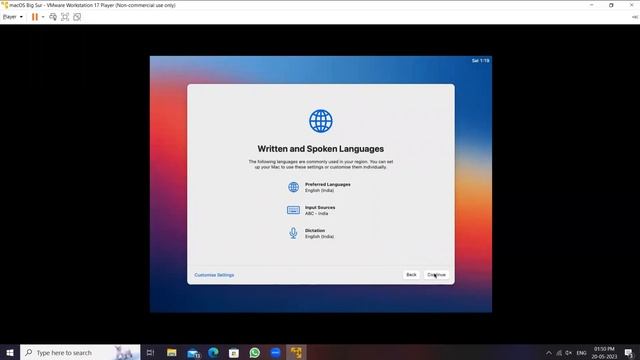Open the network status tray icon

(x=559, y=353)
